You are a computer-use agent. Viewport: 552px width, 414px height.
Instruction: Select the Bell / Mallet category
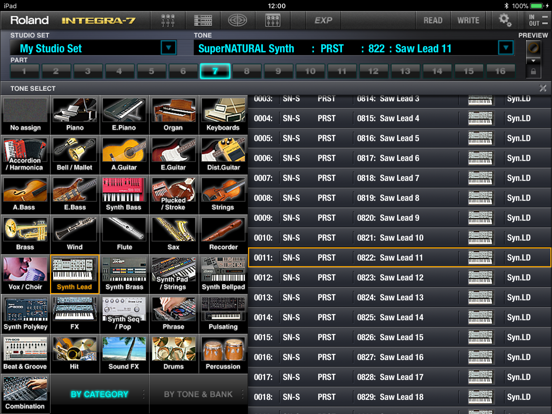75,155
